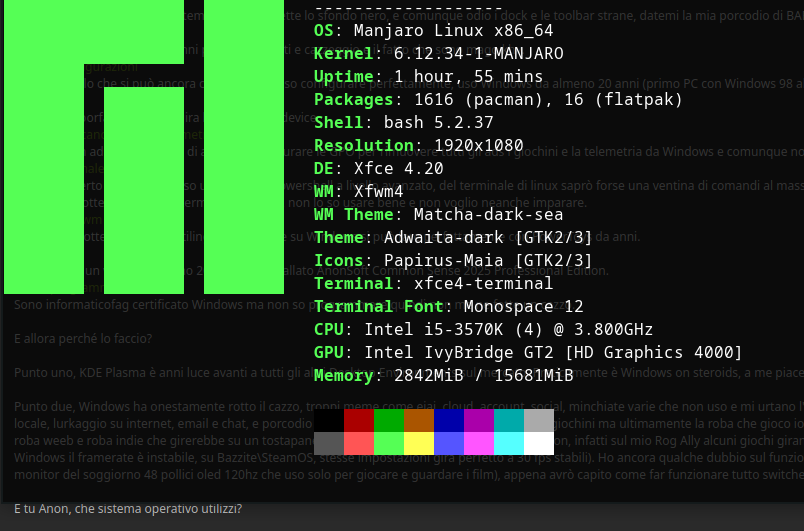The image size is (804, 531).
Task: Click the bright green color block
Action: pyautogui.click(x=389, y=443)
